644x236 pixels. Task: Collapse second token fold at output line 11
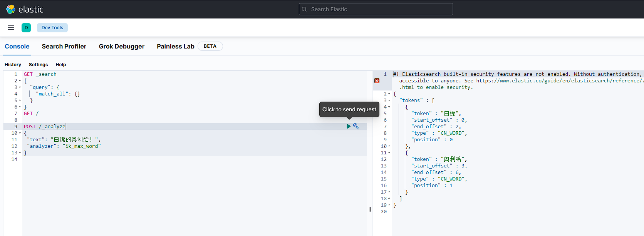(389, 153)
